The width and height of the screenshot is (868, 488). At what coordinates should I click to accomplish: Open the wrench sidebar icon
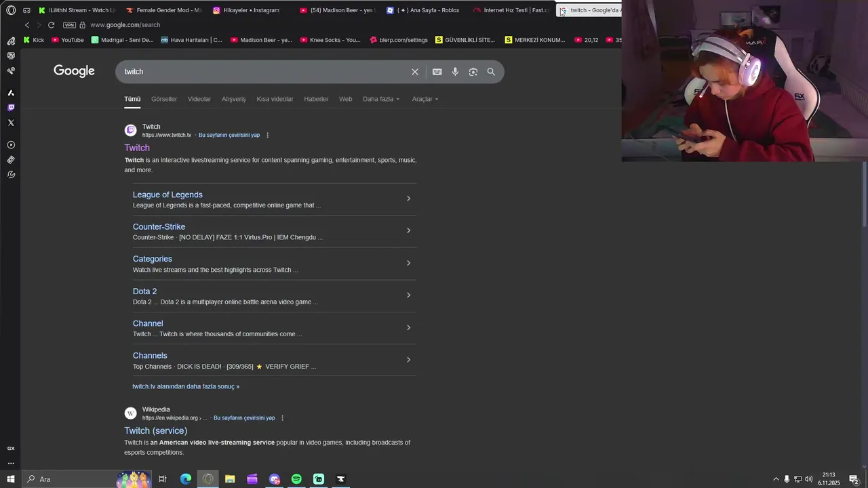click(x=11, y=175)
